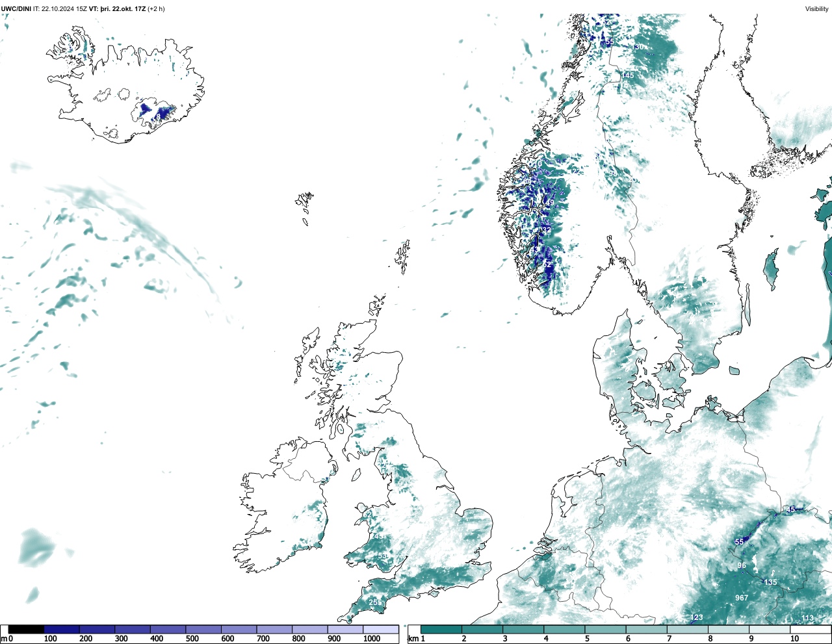Screen dimensions: 832x644
Task: Click the dark teal 1–2 km legend swatch
Action: point(441,630)
